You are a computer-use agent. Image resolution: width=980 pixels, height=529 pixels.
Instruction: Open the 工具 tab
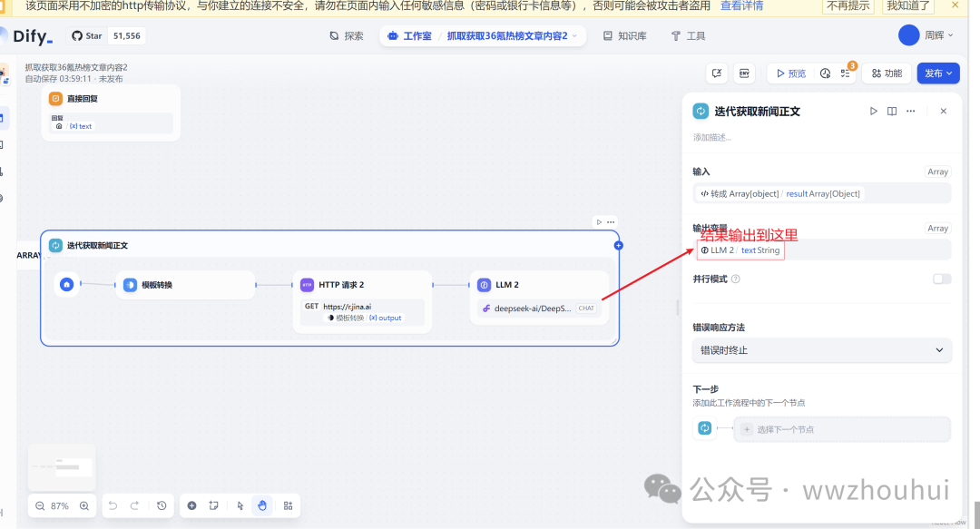point(688,36)
